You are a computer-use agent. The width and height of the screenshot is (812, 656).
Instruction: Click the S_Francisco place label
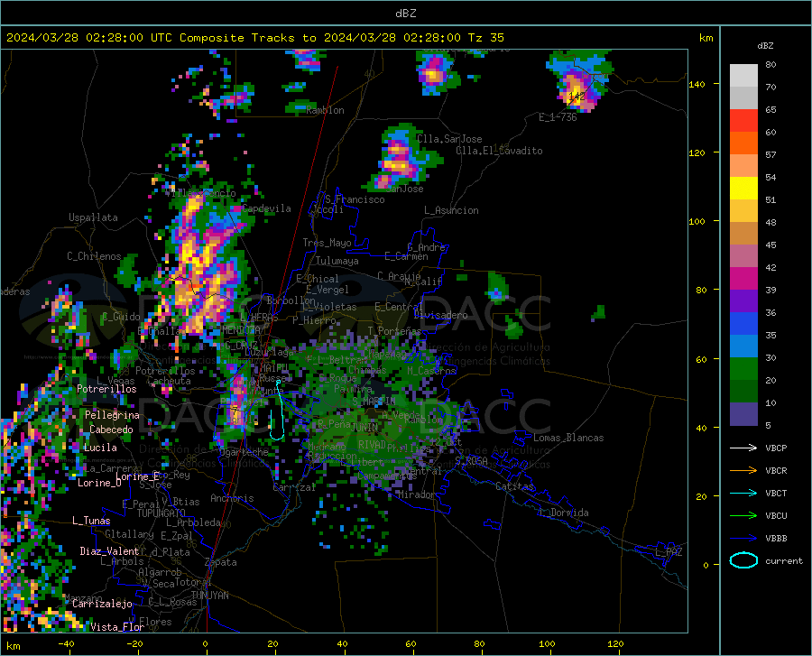355,199
